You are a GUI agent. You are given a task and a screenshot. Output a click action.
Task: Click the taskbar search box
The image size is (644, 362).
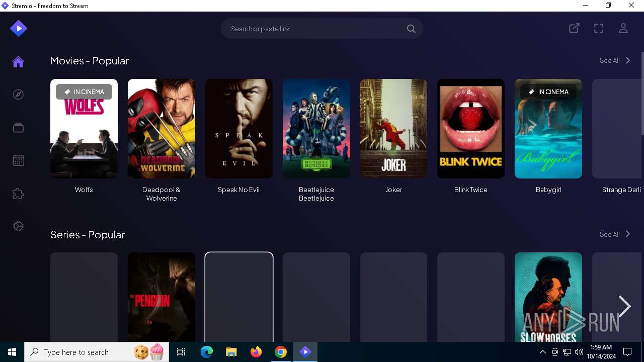[x=96, y=352]
